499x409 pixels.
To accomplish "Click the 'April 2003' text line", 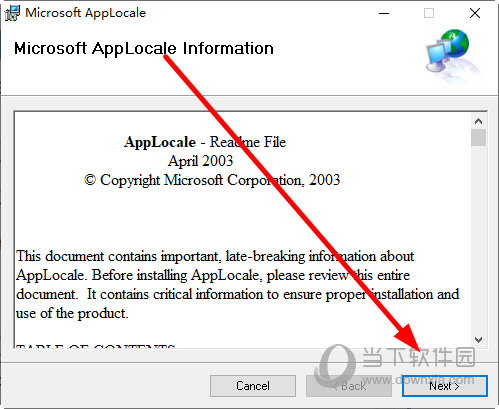I will pyautogui.click(x=200, y=161).
